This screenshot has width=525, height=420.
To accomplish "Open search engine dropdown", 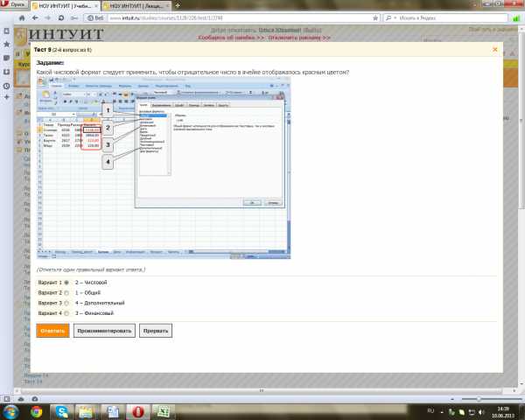I will [x=391, y=17].
